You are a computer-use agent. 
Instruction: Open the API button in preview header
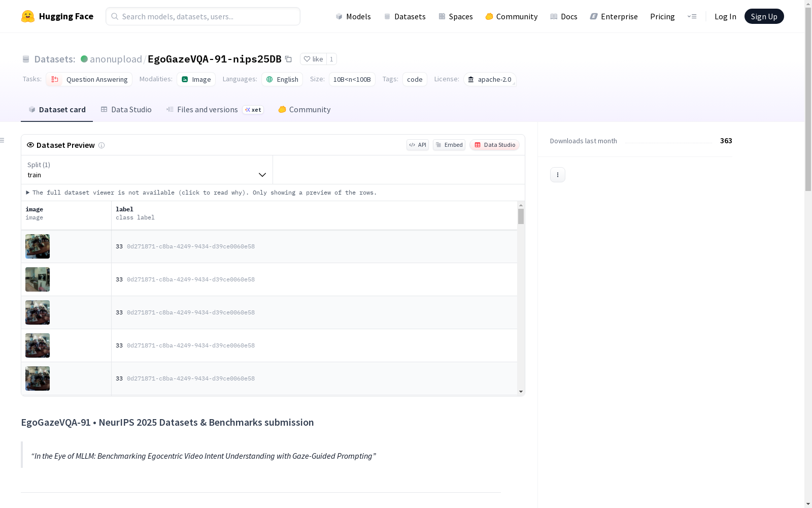click(x=418, y=145)
